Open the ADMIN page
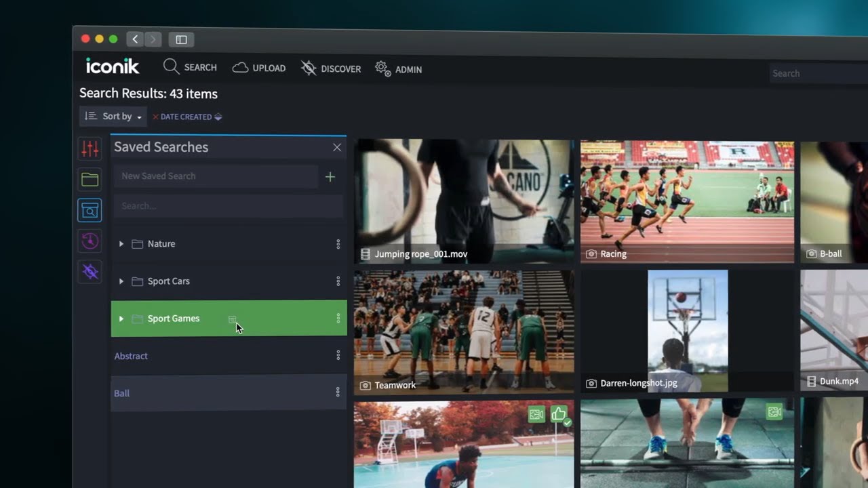 click(399, 69)
